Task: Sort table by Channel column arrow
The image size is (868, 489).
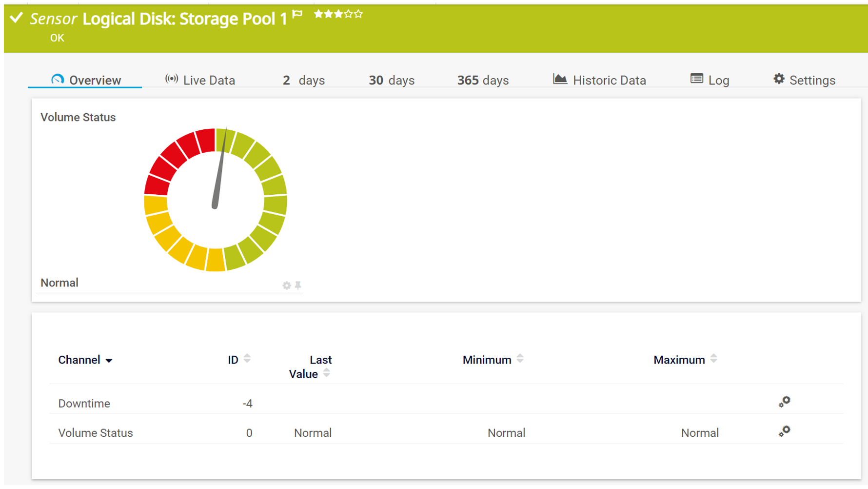Action: [109, 361]
